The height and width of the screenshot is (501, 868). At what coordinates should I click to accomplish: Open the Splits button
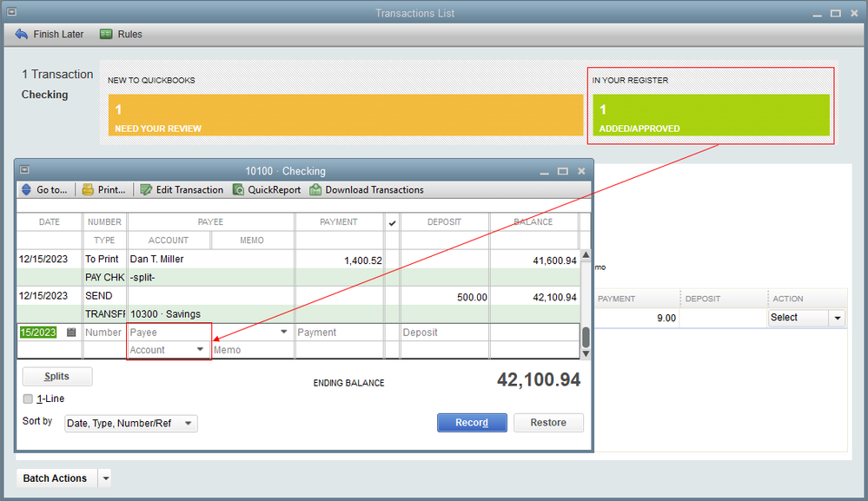pyautogui.click(x=57, y=377)
